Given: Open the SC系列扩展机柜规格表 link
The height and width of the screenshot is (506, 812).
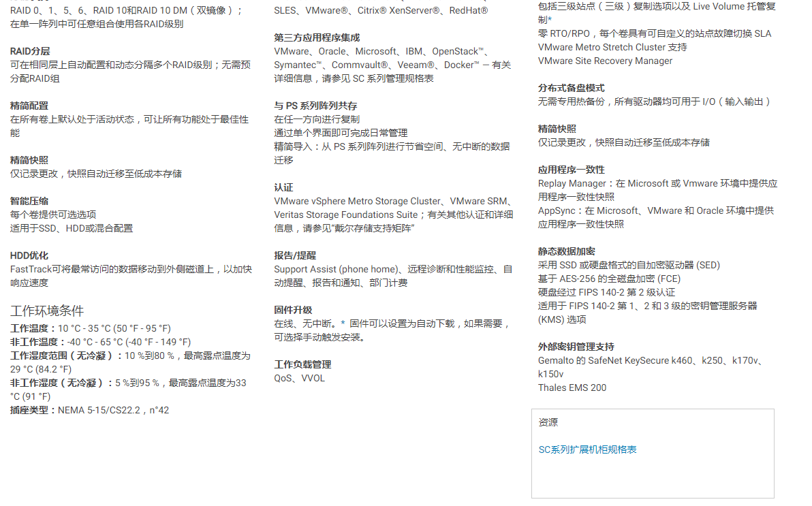Looking at the screenshot, I should point(587,449).
